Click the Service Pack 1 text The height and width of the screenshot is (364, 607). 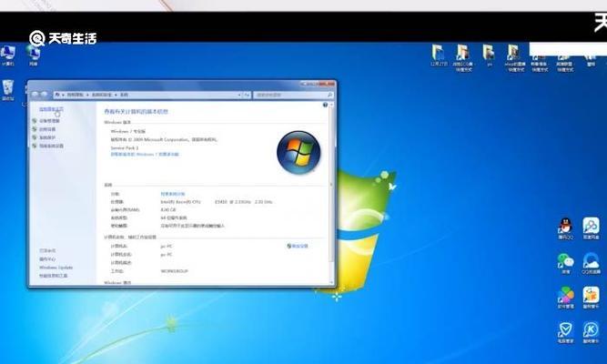pos(125,148)
